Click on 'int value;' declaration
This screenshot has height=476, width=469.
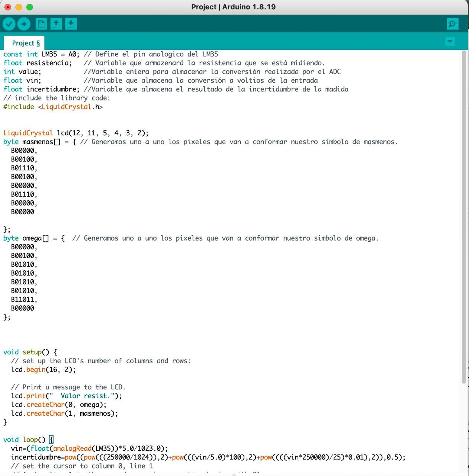[22, 72]
